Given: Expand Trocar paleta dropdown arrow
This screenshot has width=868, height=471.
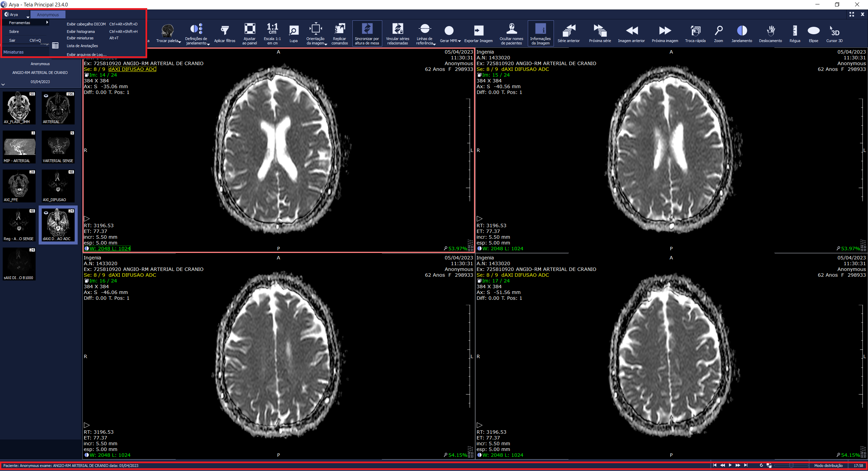Looking at the screenshot, I should 179,42.
